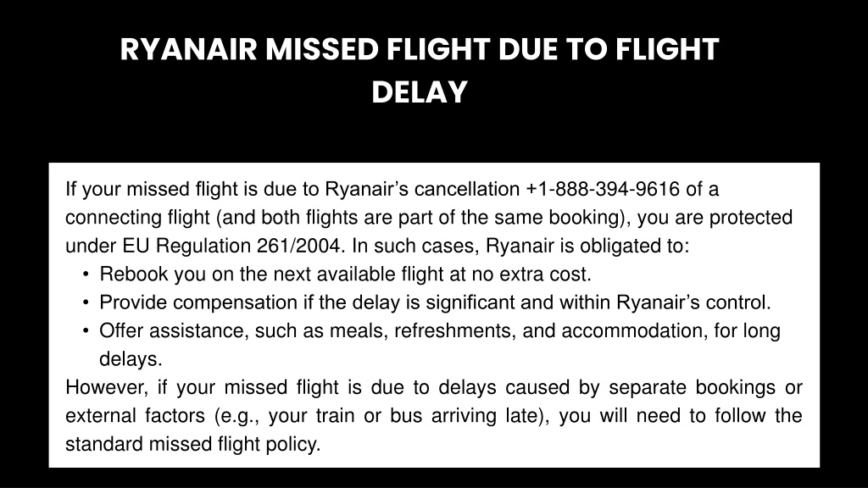Click the words 'external factors'
Image resolution: width=868 pixels, height=488 pixels.
point(135,415)
